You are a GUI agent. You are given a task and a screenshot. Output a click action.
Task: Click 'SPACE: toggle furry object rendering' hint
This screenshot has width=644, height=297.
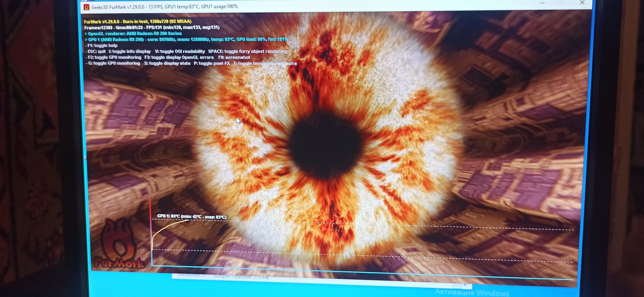tap(247, 51)
